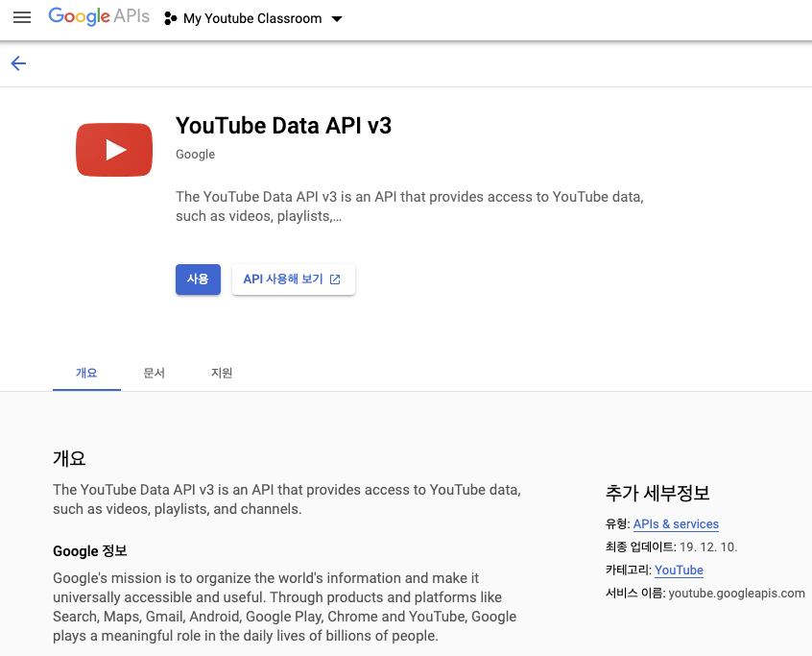Select the 개요 tab
The width and height of the screenshot is (812, 656).
[86, 373]
